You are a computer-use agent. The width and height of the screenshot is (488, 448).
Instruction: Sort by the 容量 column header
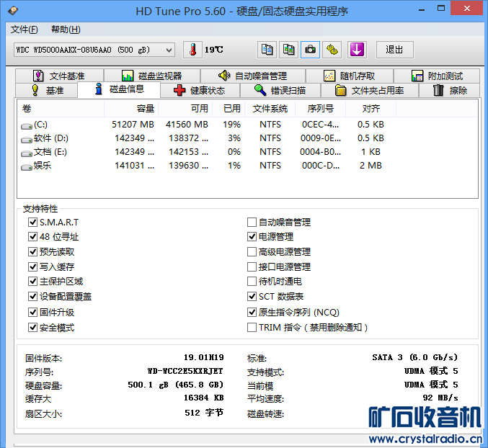146,108
